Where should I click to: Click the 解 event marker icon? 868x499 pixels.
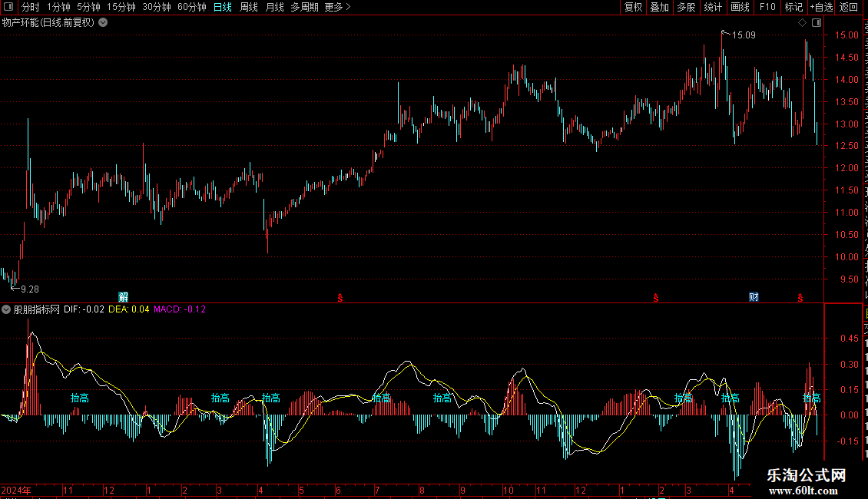click(124, 297)
